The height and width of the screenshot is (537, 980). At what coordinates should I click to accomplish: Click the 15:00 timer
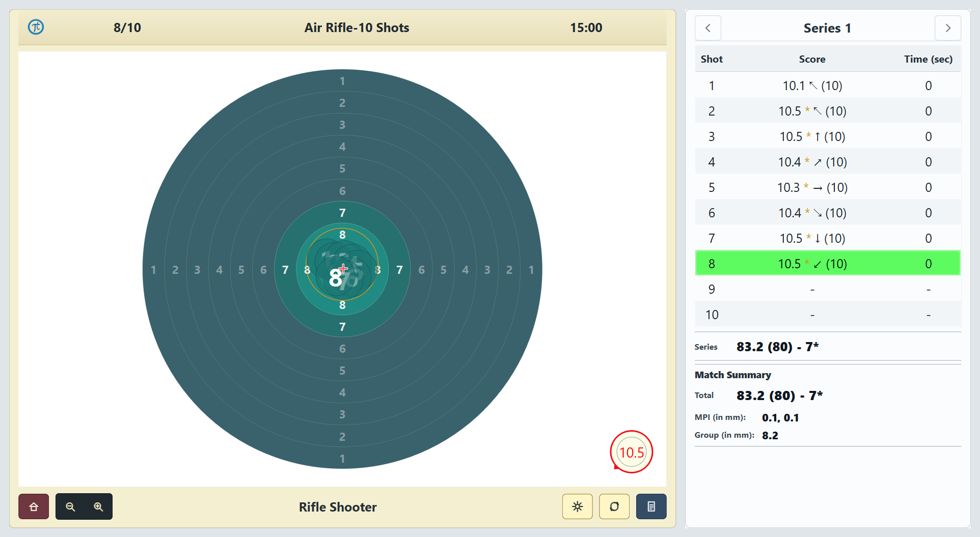586,27
